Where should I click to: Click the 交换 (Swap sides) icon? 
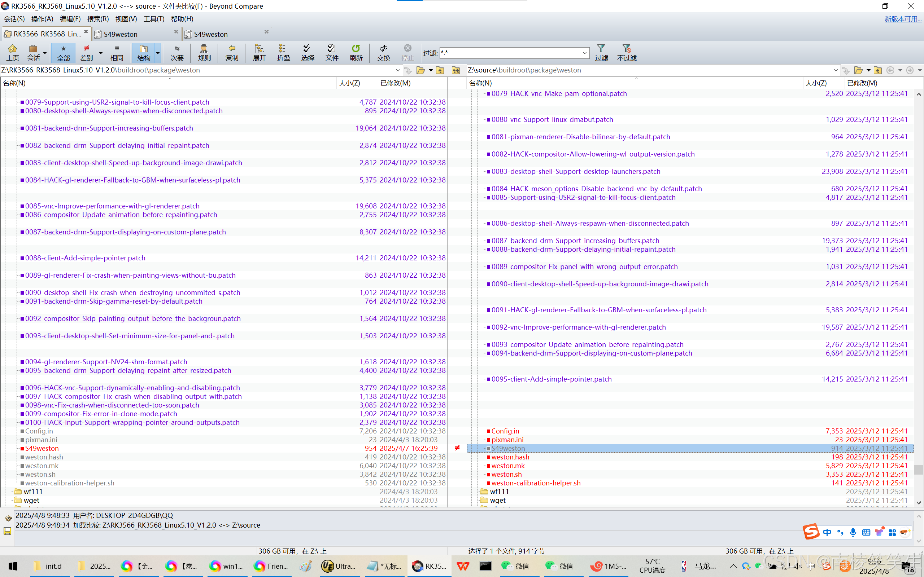383,53
